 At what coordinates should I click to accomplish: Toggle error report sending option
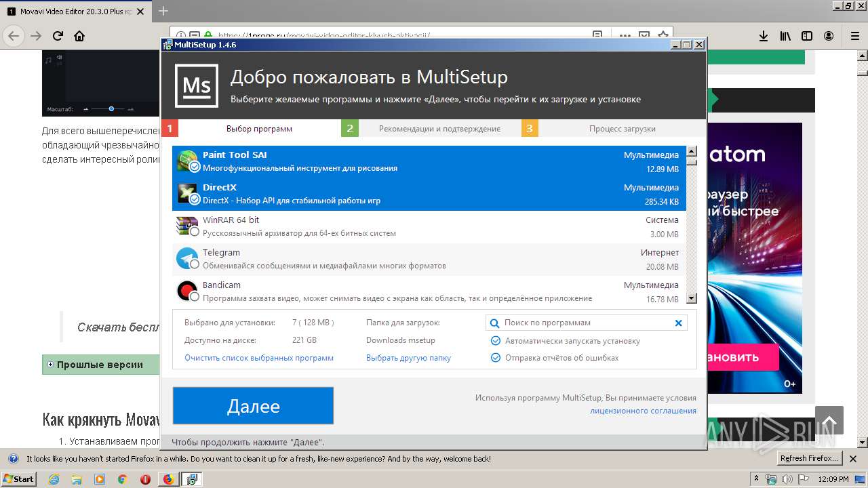pos(496,358)
